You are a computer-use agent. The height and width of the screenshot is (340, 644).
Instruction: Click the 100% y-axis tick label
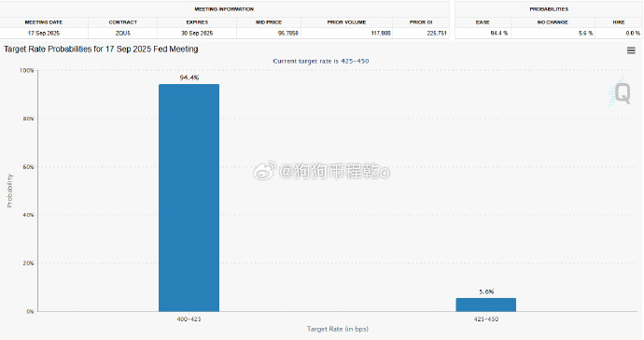coord(27,71)
